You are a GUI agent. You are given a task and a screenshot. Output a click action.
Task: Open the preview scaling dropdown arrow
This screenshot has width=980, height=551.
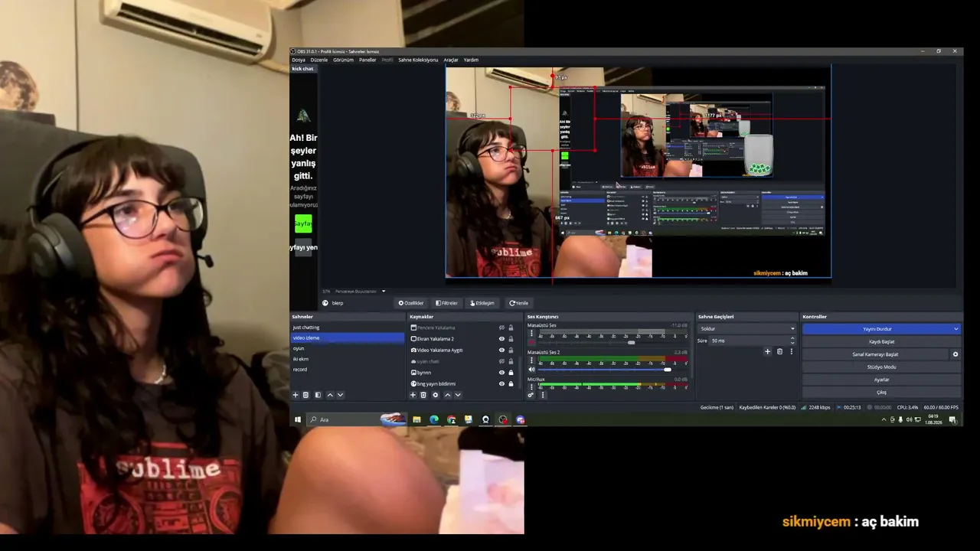click(x=384, y=291)
